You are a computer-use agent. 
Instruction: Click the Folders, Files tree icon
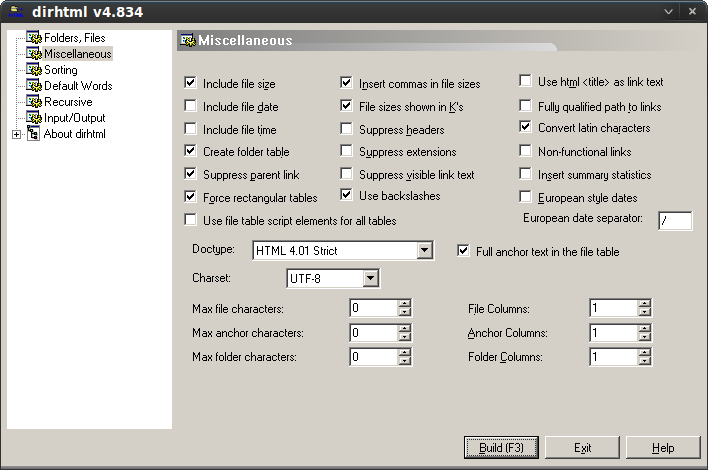click(34, 38)
